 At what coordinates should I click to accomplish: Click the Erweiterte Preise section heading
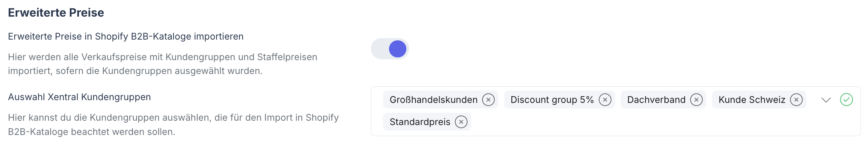(56, 13)
